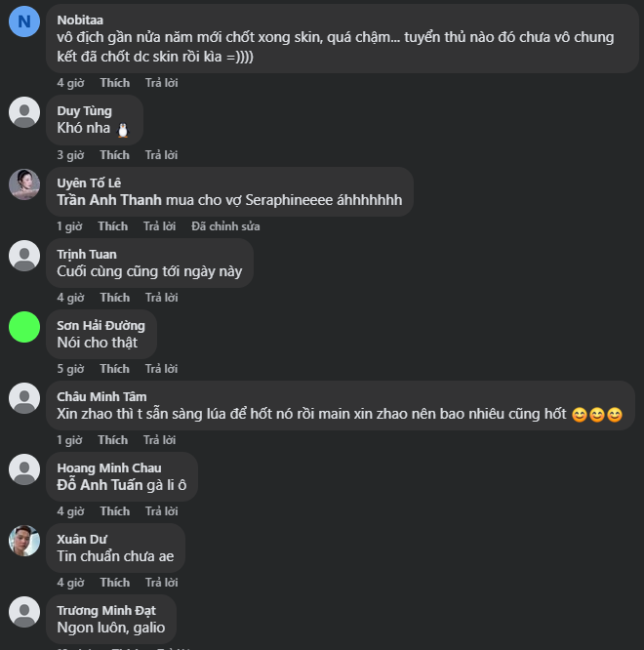This screenshot has height=650, width=644.
Task: Open tagged Đỗ Anh Tuấn profile
Action: (100, 485)
